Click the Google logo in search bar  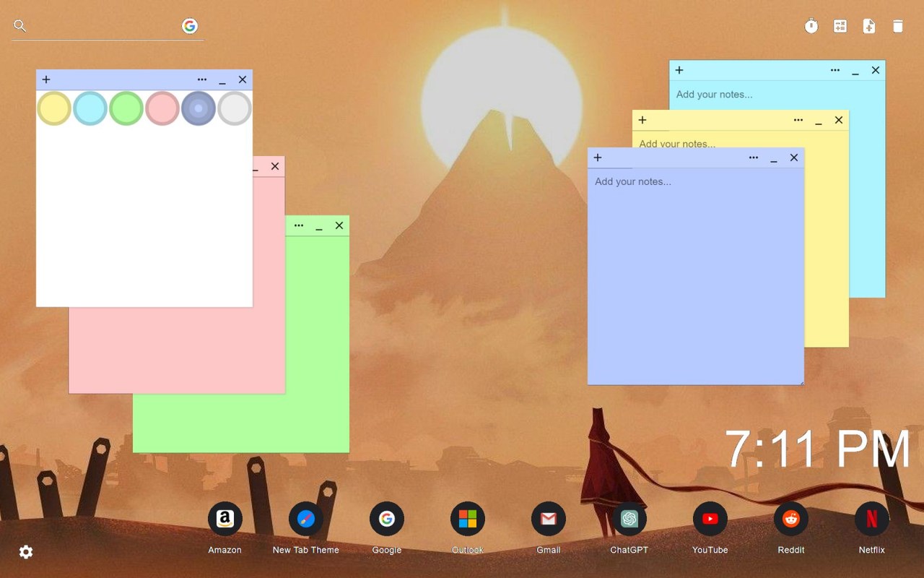(190, 26)
